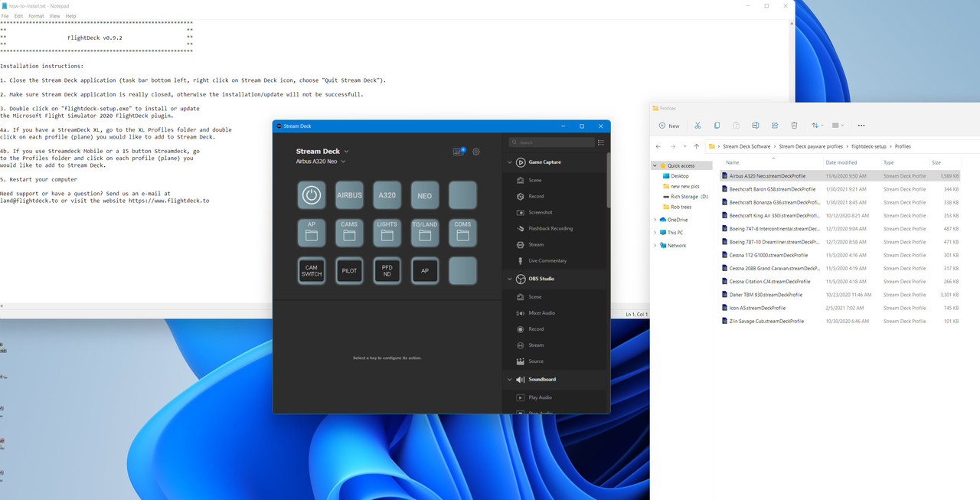This screenshot has height=500, width=980.
Task: Click the Delete trash icon in File Explorer
Action: pos(794,126)
